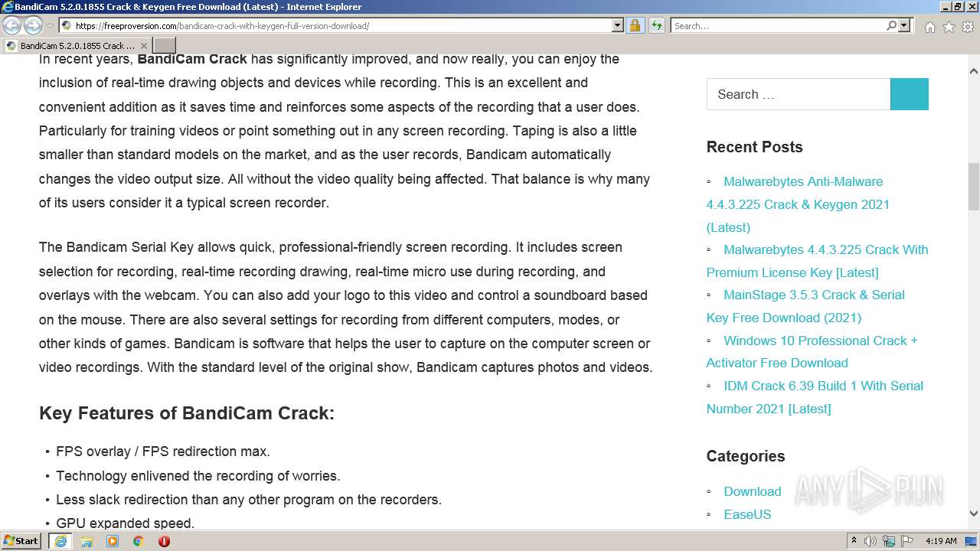
Task: Click the page scrollbar up arrow
Action: coord(973,71)
